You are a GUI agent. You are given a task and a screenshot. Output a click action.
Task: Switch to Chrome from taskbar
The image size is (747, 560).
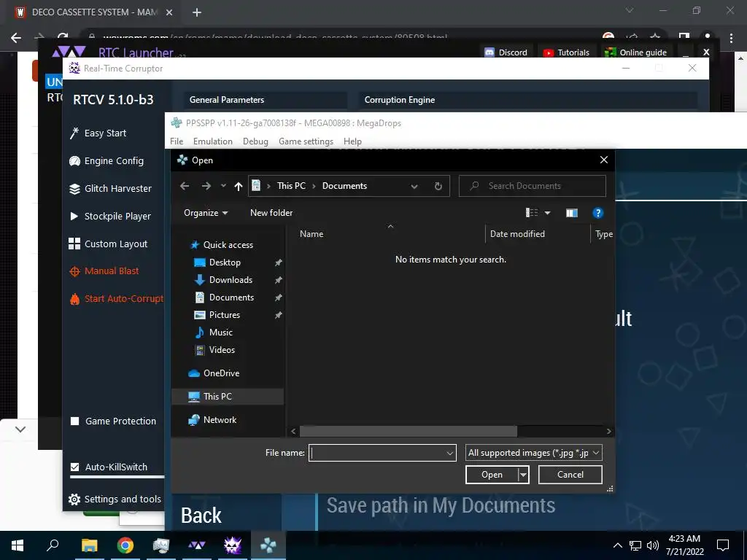pyautogui.click(x=125, y=545)
